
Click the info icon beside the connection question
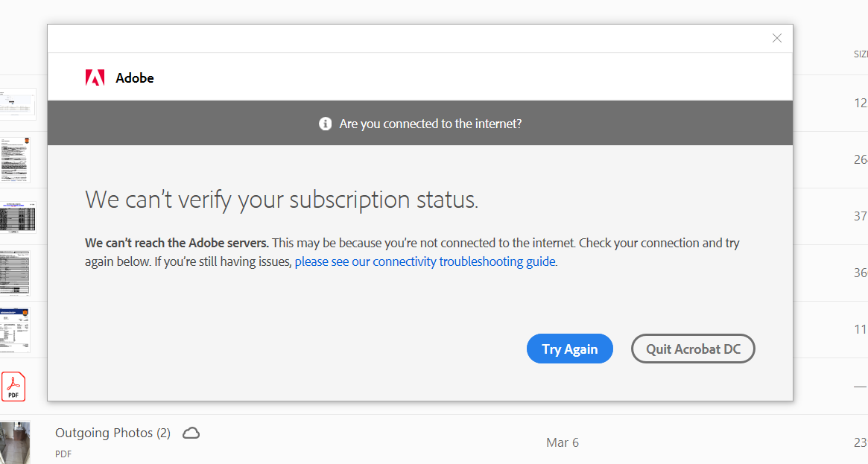point(326,124)
